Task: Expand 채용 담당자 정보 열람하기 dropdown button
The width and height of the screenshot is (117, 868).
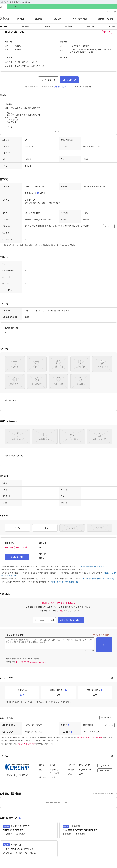Action: coord(71,620)
